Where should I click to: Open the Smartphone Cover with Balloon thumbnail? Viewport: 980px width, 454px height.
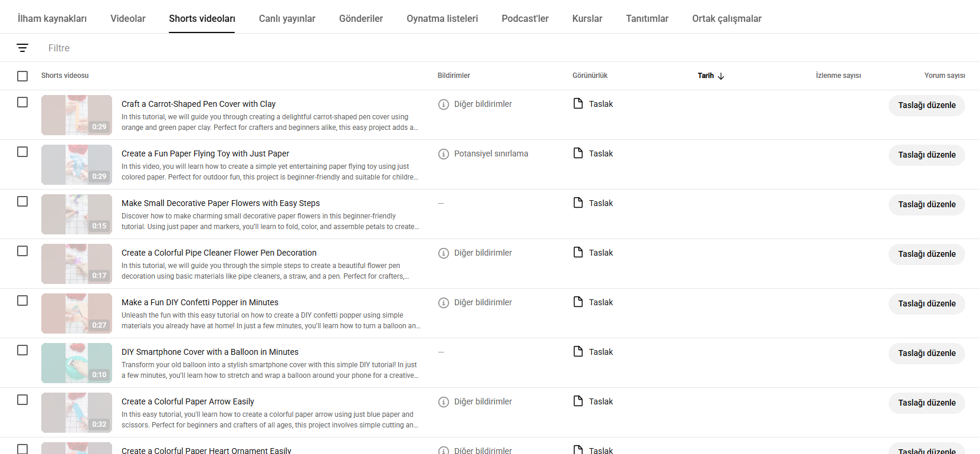(x=77, y=363)
